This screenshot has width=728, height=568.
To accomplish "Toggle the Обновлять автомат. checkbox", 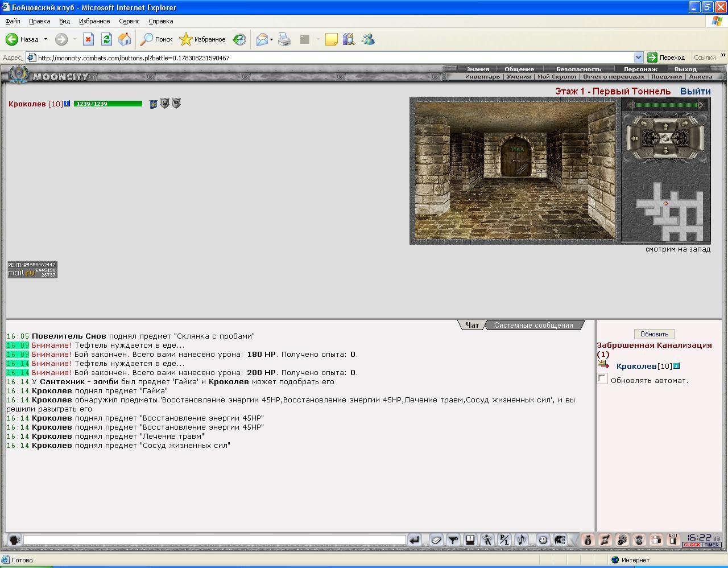I will [x=602, y=379].
